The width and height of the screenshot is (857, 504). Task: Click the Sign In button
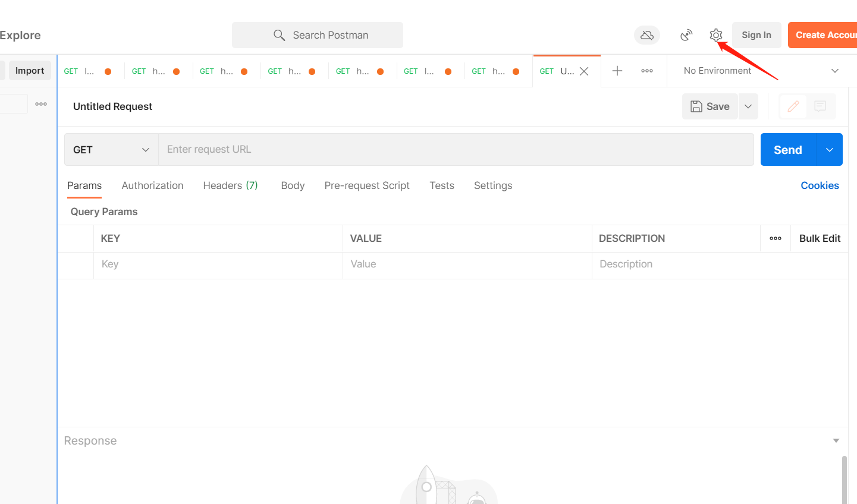pyautogui.click(x=756, y=35)
